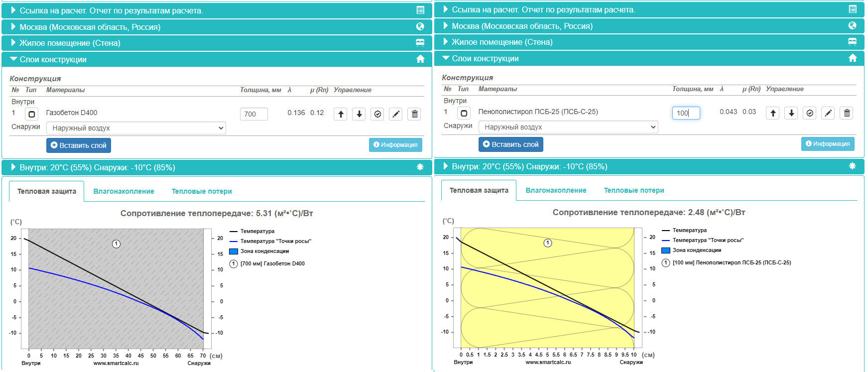Viewport: 868px width, 372px height.
Task: Expand right Ссылка на расчет section
Action: pos(649,9)
